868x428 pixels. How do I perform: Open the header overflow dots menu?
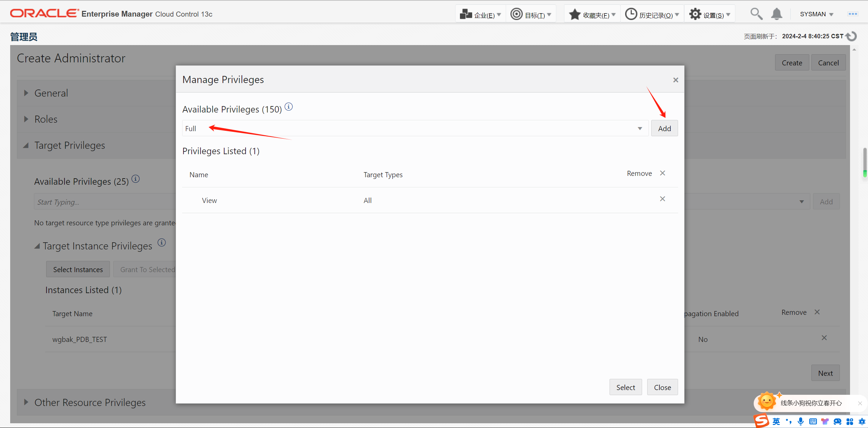(x=852, y=14)
